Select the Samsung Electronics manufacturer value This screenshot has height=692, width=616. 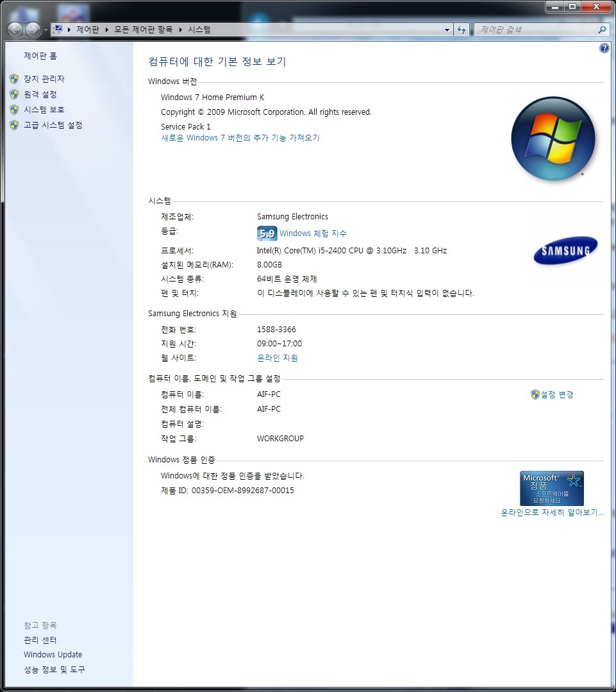click(292, 217)
